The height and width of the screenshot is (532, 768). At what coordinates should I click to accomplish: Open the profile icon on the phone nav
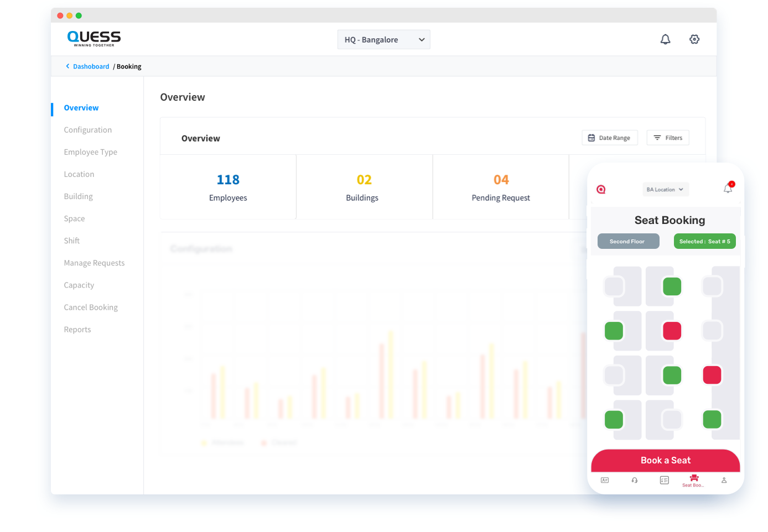pyautogui.click(x=724, y=480)
